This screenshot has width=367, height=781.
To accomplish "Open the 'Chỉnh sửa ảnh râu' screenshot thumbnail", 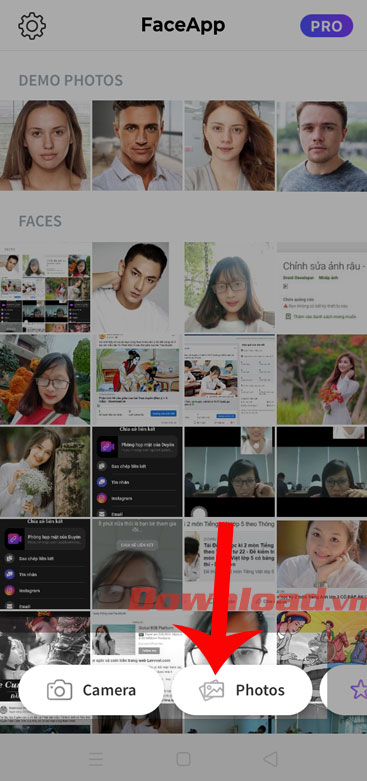I will point(322,287).
